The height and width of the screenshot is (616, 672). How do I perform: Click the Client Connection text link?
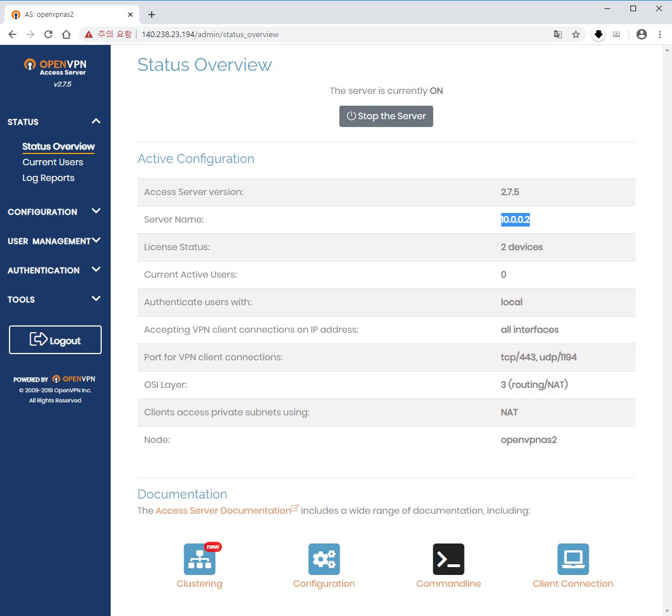tap(573, 584)
